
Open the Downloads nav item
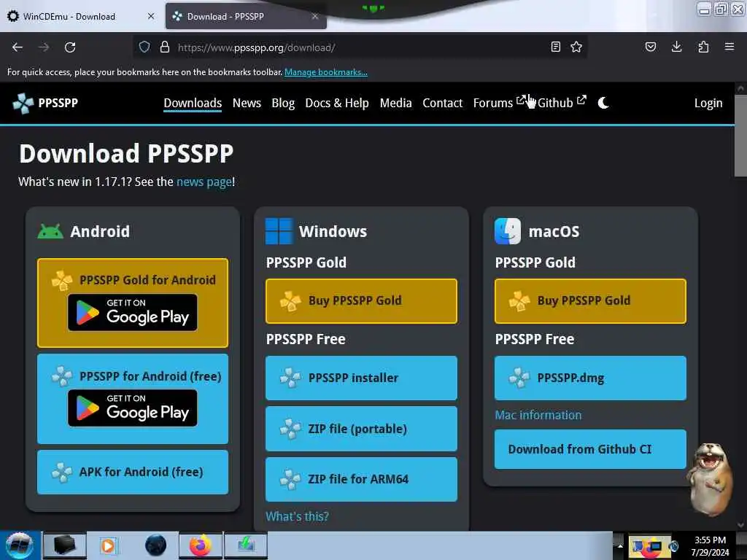click(193, 103)
